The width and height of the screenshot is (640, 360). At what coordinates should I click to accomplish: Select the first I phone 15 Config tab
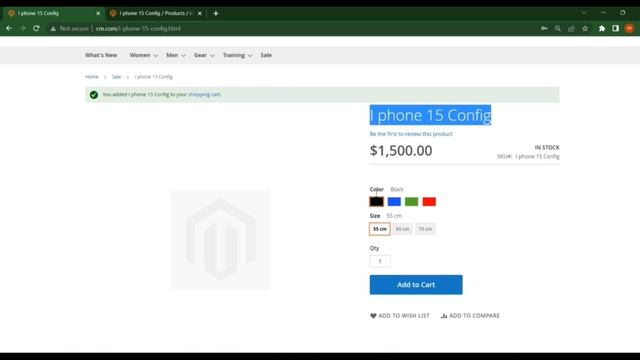click(53, 13)
